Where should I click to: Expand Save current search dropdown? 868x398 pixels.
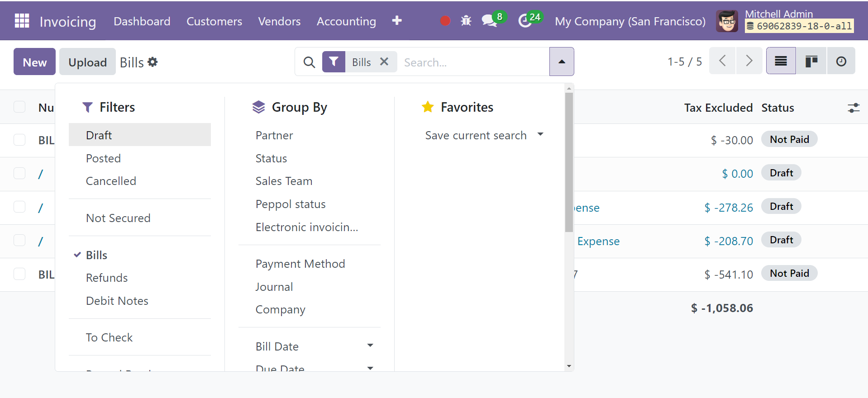pos(484,135)
